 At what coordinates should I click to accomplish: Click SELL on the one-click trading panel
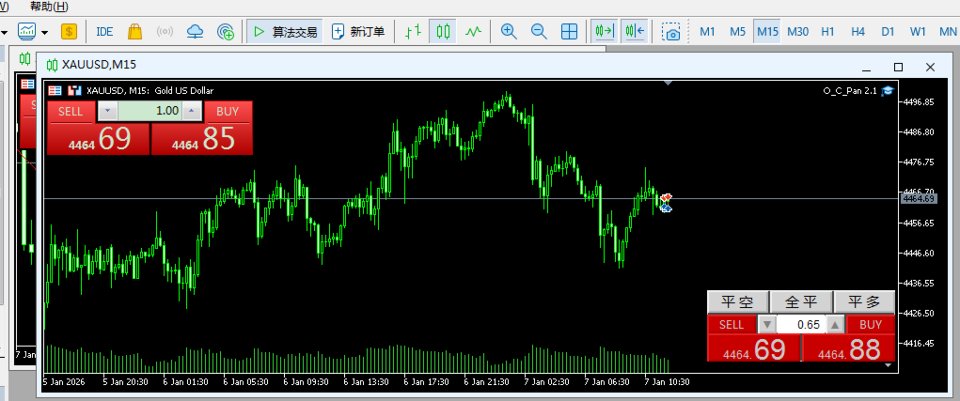(70, 111)
